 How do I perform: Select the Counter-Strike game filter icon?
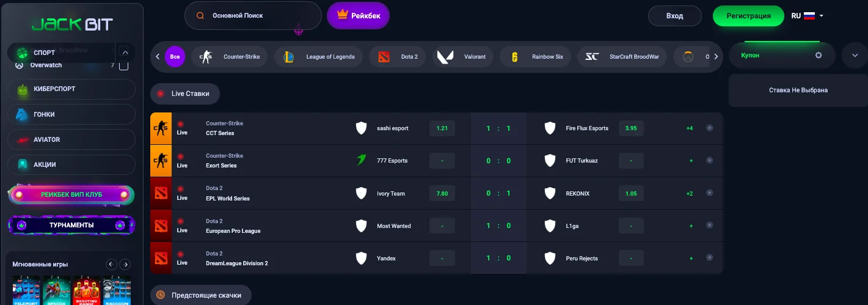coord(206,57)
